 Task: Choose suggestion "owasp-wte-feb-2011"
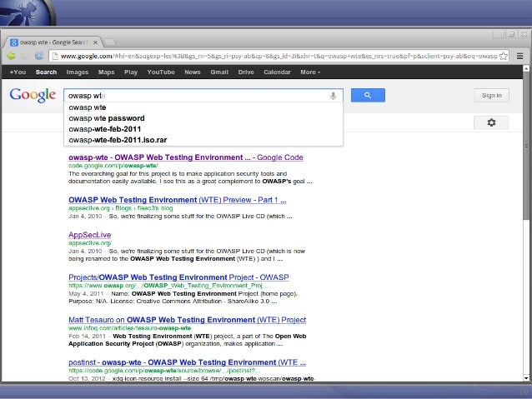point(203,129)
